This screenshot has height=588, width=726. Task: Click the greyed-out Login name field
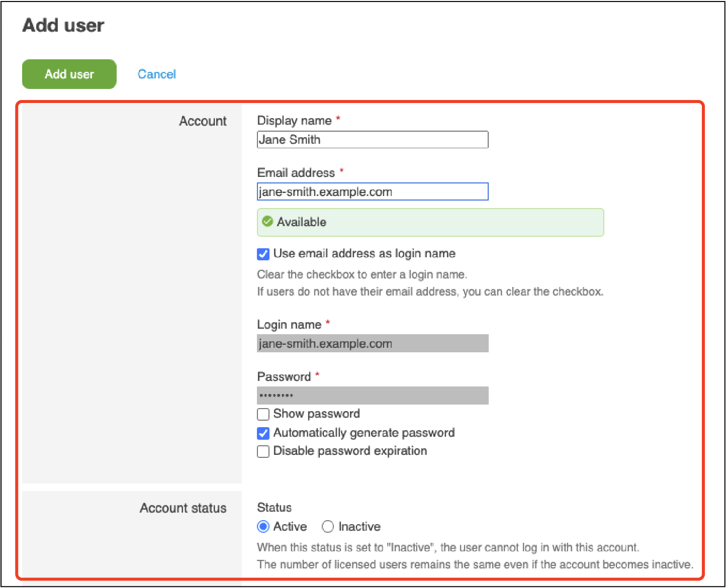point(372,344)
